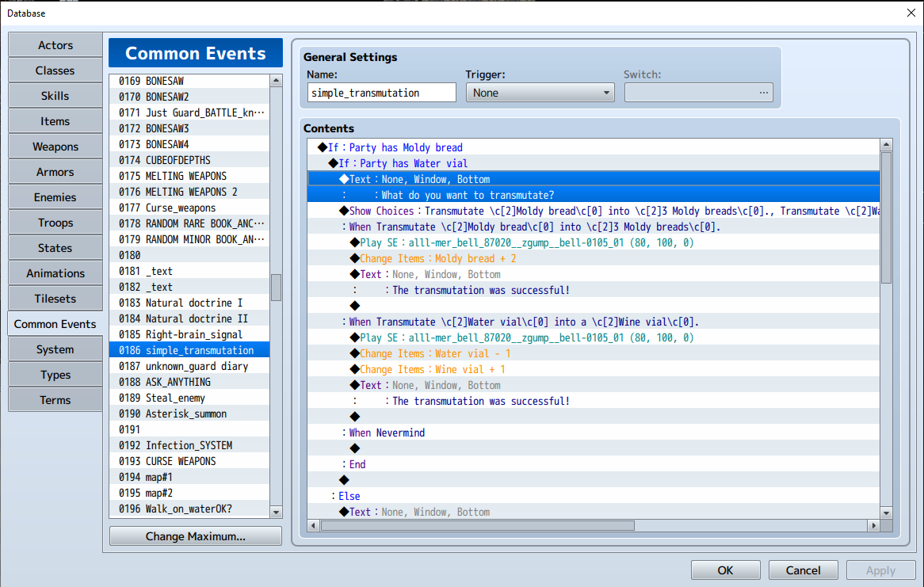The width and height of the screenshot is (924, 587).
Task: Select event 0186 simple_transmutation
Action: coord(189,350)
